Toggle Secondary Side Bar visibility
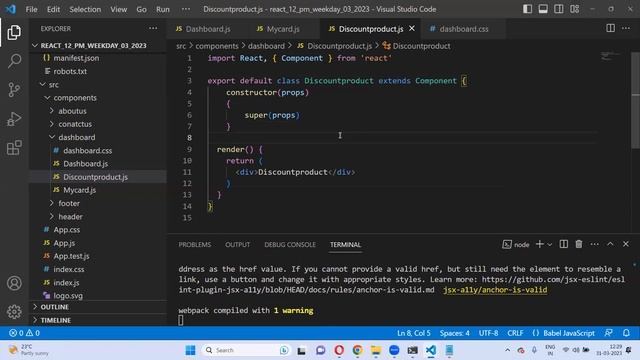640x360 pixels. click(x=558, y=9)
